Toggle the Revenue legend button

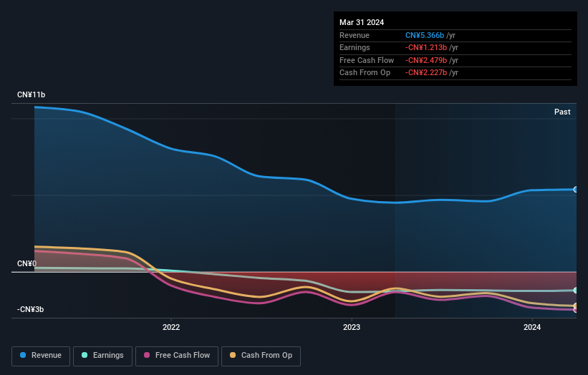[x=41, y=356]
